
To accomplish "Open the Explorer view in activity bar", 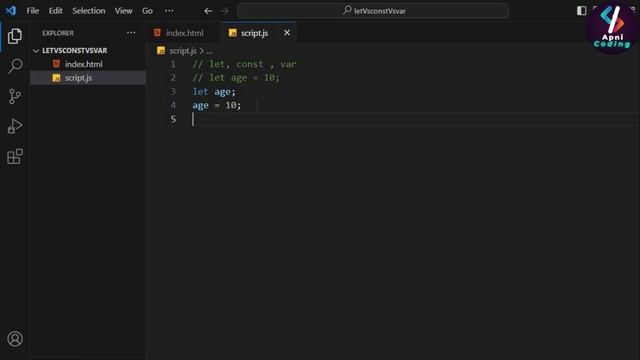I will 15,36.
